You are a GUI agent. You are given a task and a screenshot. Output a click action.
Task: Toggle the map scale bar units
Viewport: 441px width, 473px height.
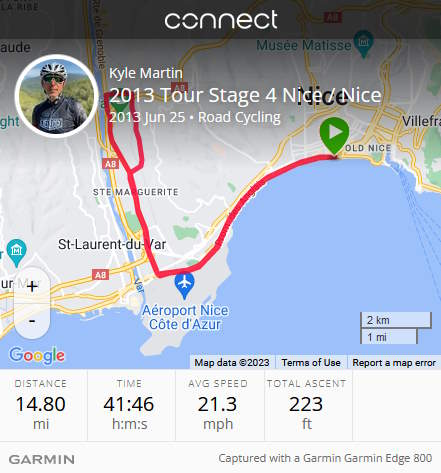pyautogui.click(x=396, y=328)
